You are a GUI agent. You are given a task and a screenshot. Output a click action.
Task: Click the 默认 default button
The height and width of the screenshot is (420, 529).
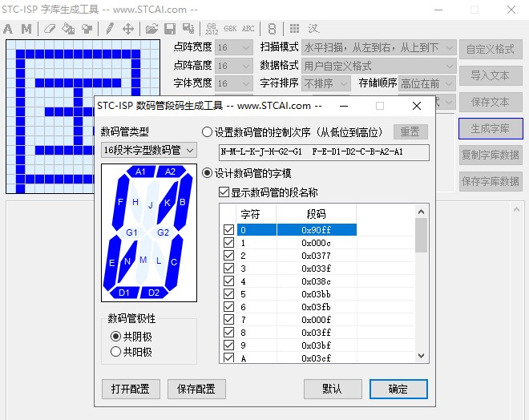[333, 389]
